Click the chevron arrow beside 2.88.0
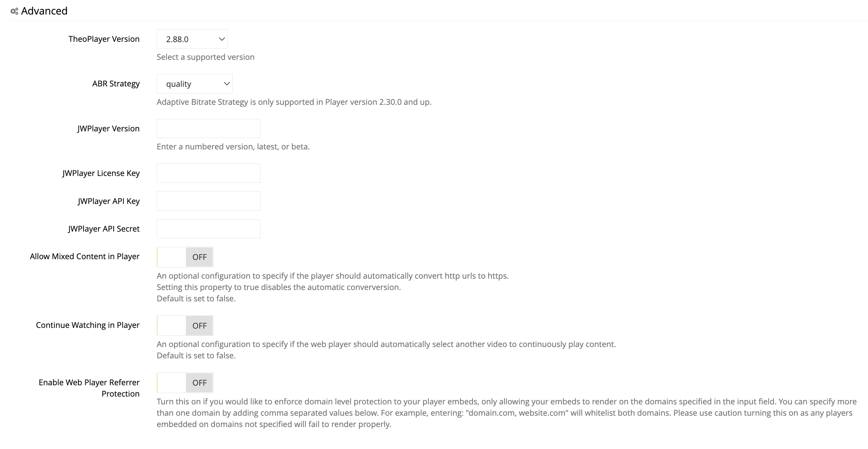The image size is (868, 449). coord(222,39)
